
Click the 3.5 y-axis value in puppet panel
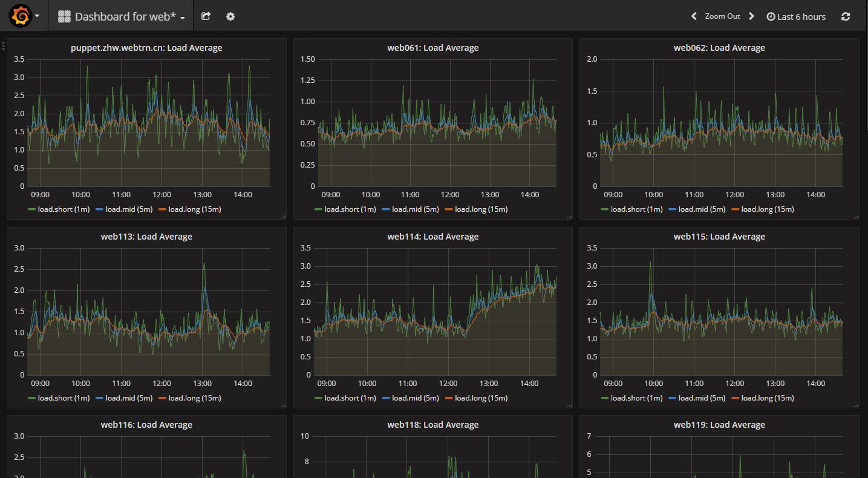tap(19, 59)
